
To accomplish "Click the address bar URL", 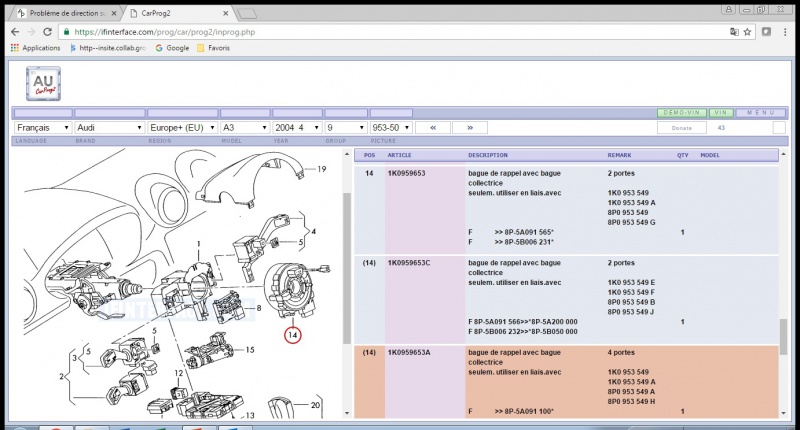I will 165,32.
